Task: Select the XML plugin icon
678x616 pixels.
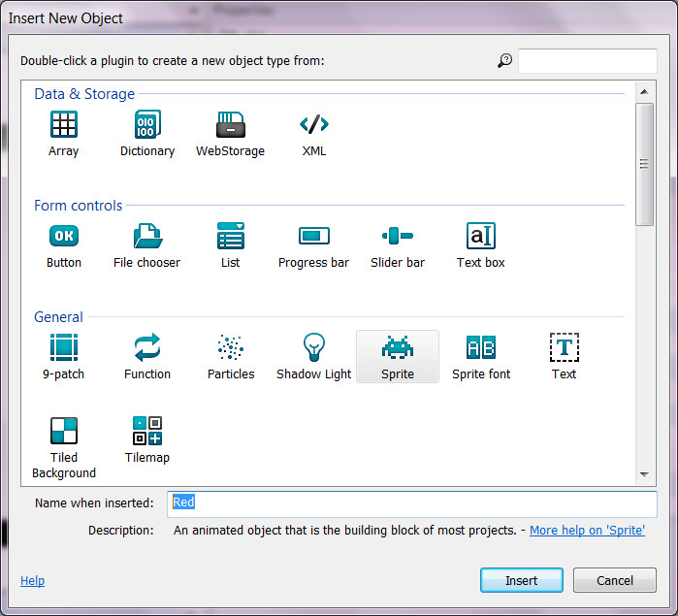Action: coord(314,125)
